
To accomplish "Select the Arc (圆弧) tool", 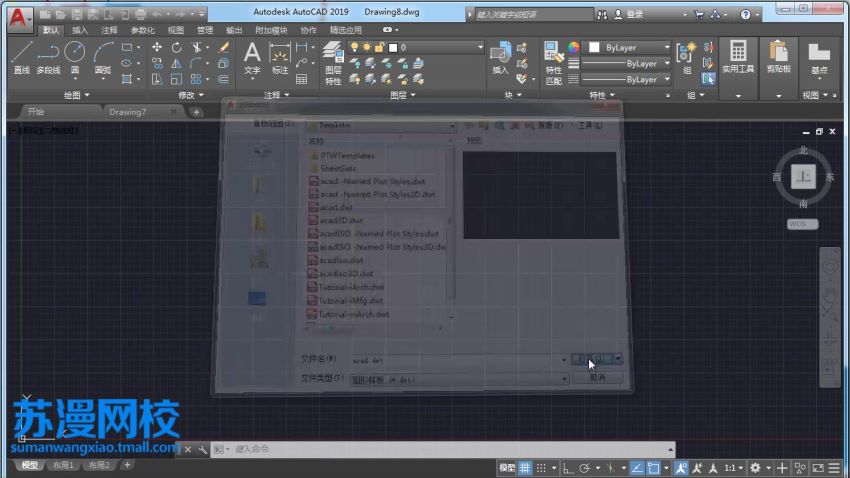I will (102, 58).
